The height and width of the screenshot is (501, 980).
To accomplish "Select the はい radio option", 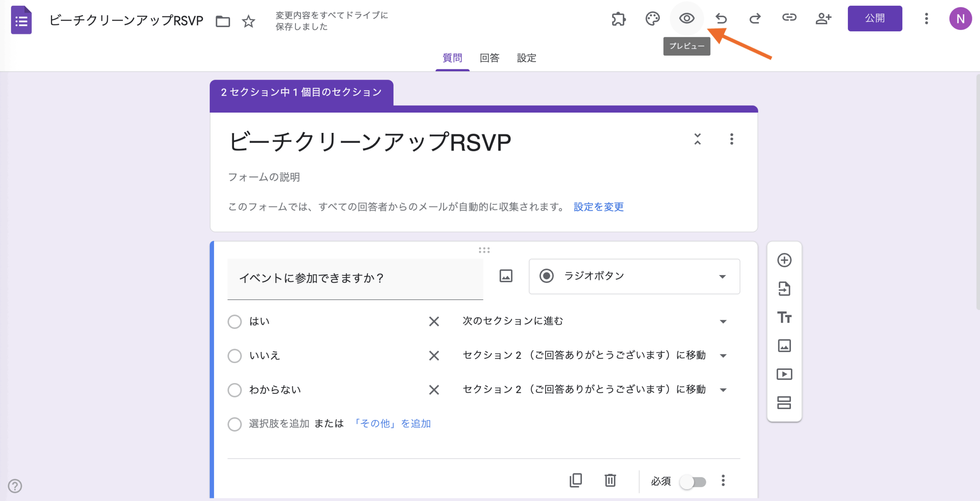I will (x=235, y=321).
